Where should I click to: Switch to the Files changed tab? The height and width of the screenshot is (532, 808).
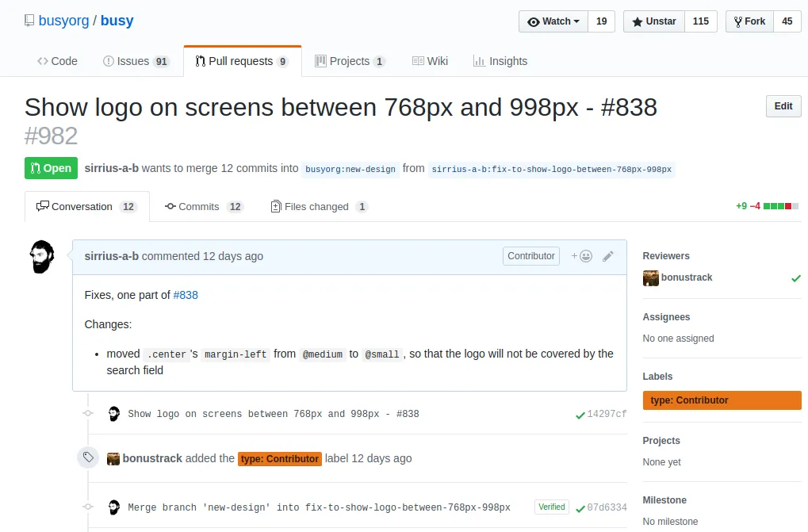pyautogui.click(x=319, y=206)
